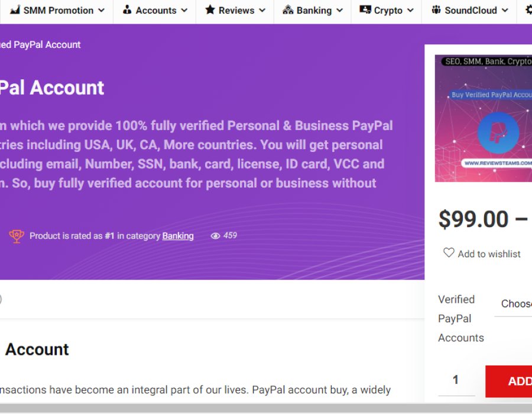Click the orange trophy rating icon

pos(17,236)
